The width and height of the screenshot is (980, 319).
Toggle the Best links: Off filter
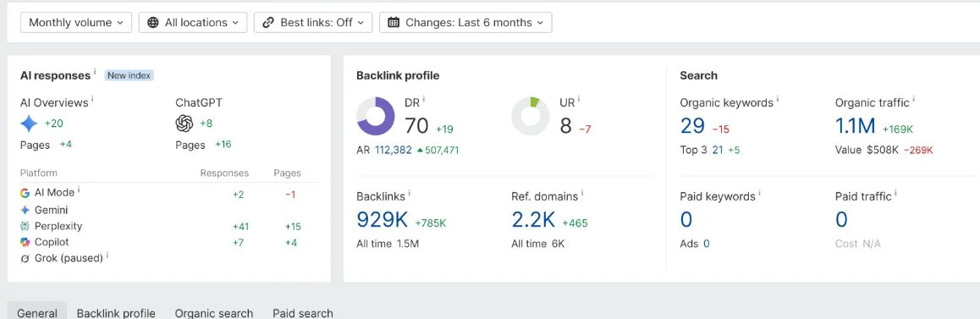[313, 23]
